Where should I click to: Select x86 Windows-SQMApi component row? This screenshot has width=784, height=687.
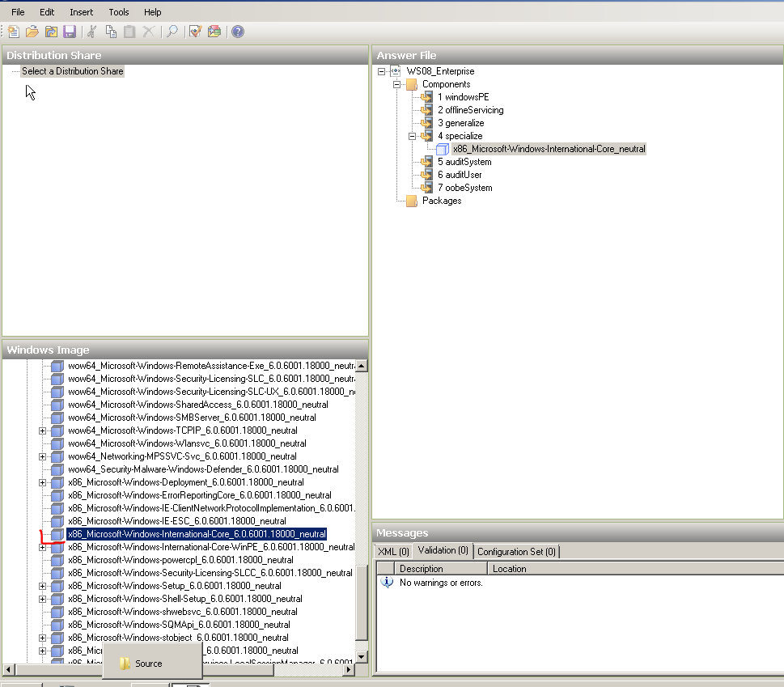(179, 625)
